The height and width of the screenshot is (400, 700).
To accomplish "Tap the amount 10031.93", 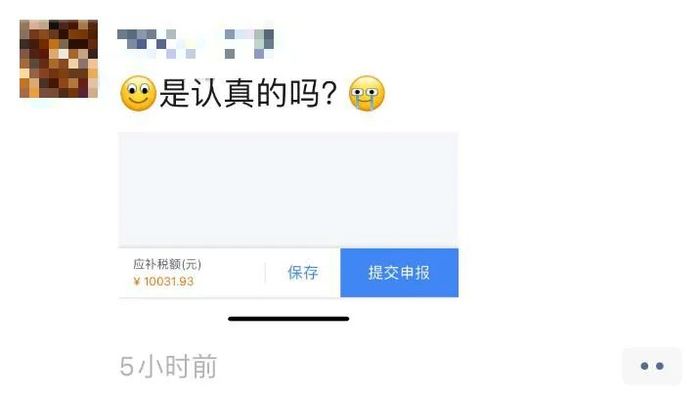I will click(x=169, y=281).
